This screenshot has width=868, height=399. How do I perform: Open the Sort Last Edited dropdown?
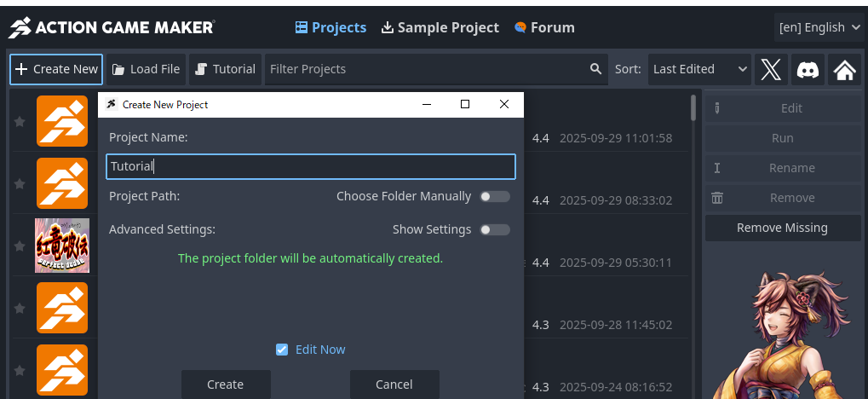tap(700, 69)
